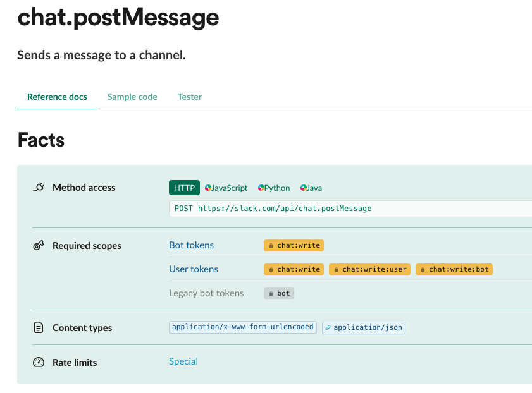This screenshot has height=393, width=532.
Task: Click the POST URL code field
Action: coord(350,209)
